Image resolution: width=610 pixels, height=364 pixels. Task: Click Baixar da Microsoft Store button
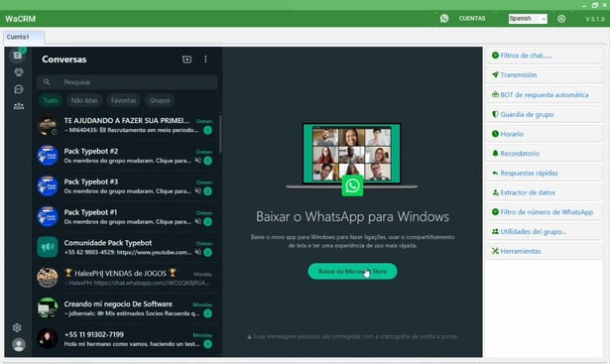click(352, 272)
